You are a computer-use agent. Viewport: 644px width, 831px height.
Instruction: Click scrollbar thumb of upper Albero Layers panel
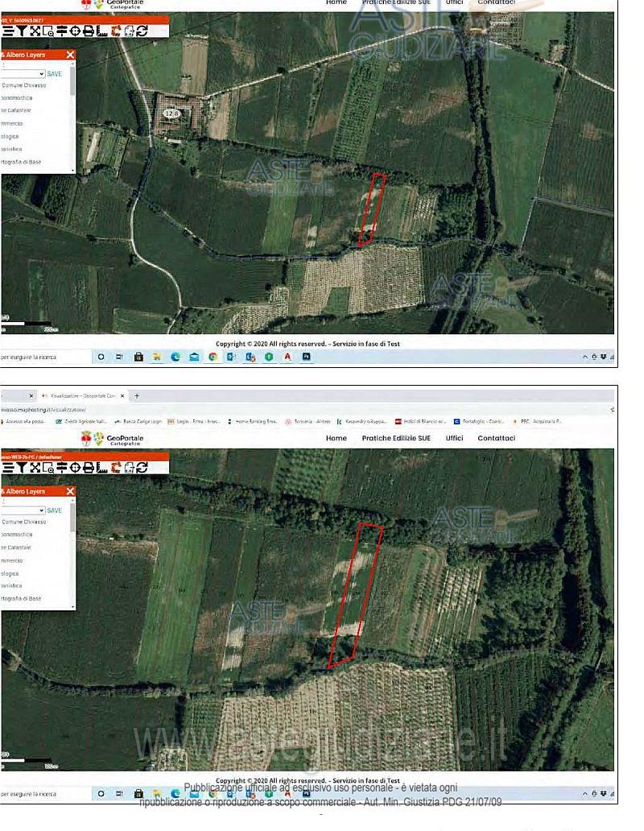coord(72,81)
